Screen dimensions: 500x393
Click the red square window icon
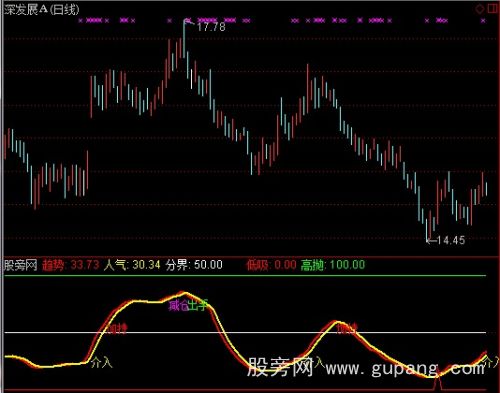493,8
